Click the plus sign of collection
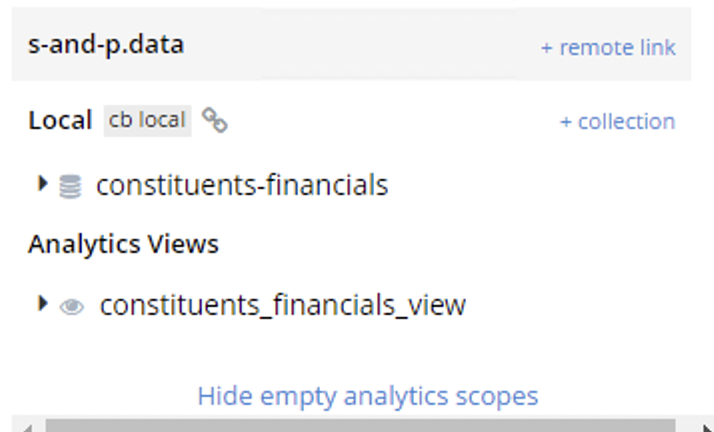This screenshot has height=432, width=714. coord(566,122)
